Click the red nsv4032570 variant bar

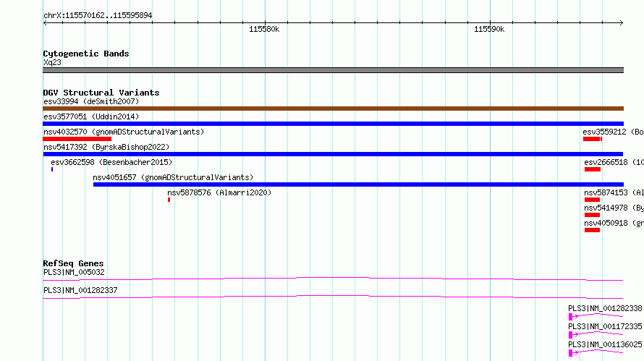77,139
